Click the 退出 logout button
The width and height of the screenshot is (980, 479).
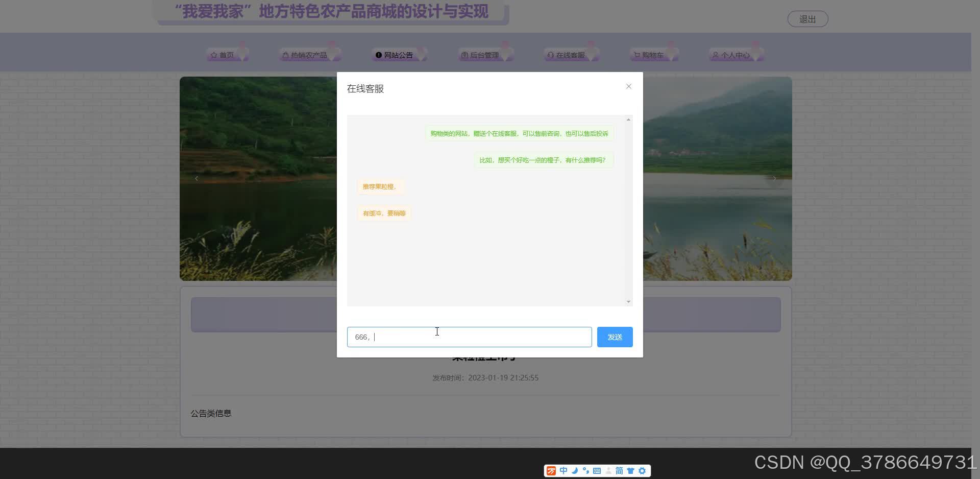click(808, 18)
